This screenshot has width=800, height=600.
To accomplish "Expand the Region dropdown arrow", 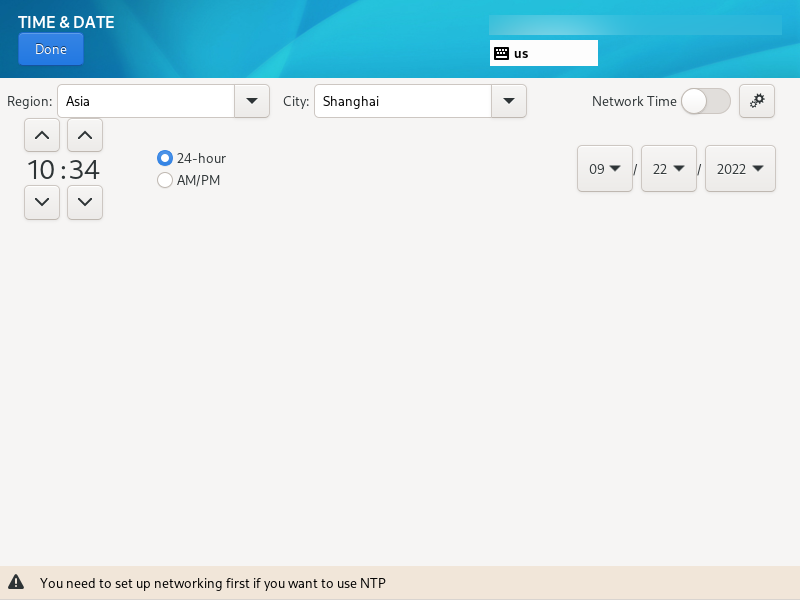I will pos(251,101).
